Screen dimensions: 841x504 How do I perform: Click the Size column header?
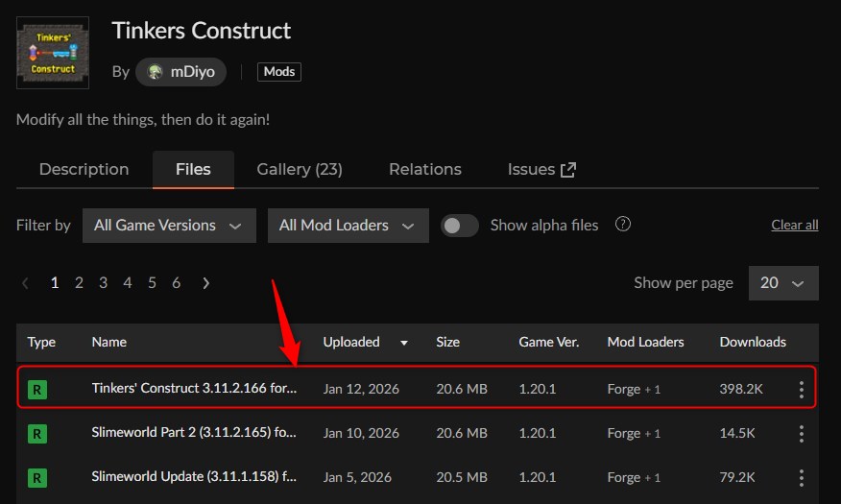pyautogui.click(x=447, y=342)
